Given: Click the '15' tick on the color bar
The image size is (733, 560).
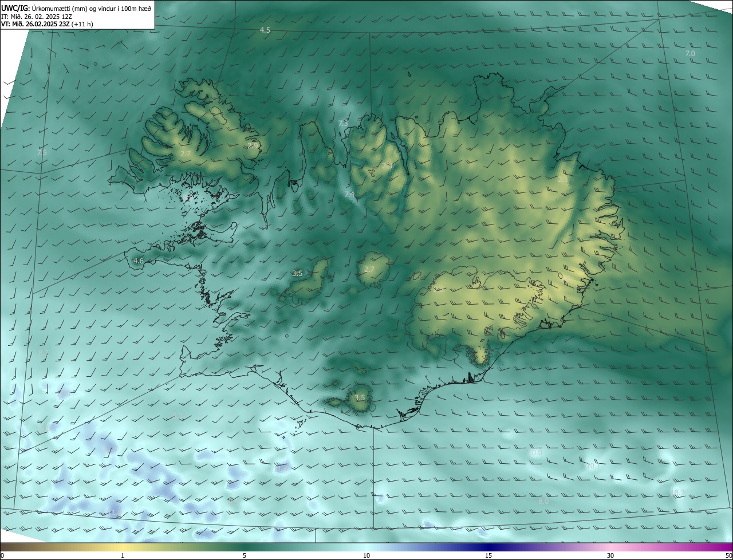Looking at the screenshot, I should tap(488, 555).
